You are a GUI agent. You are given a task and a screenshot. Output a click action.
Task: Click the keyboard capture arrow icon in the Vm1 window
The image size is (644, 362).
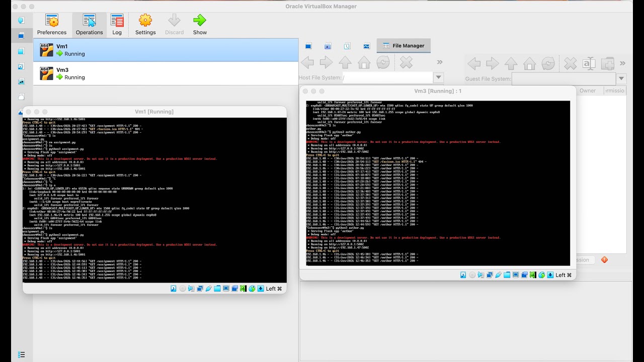261,289
